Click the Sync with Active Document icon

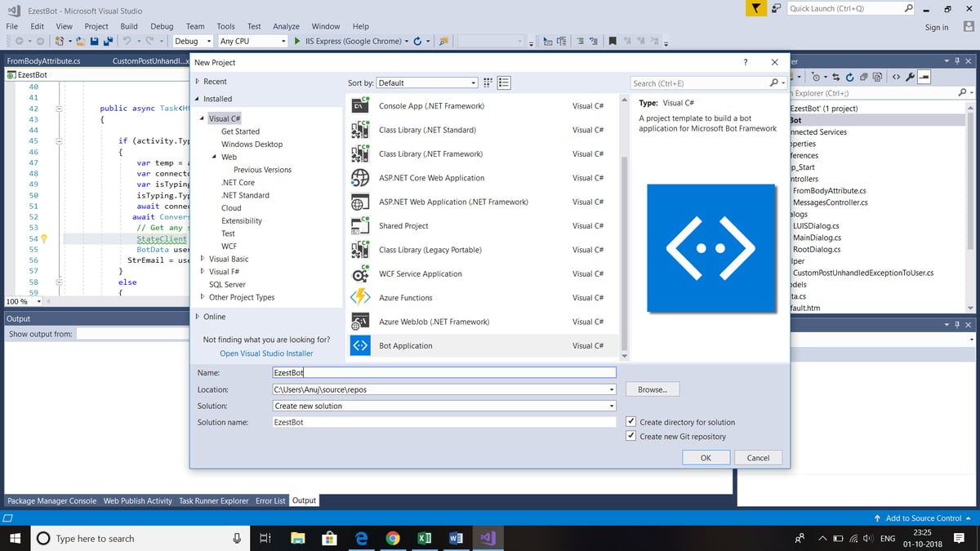pyautogui.click(x=835, y=76)
